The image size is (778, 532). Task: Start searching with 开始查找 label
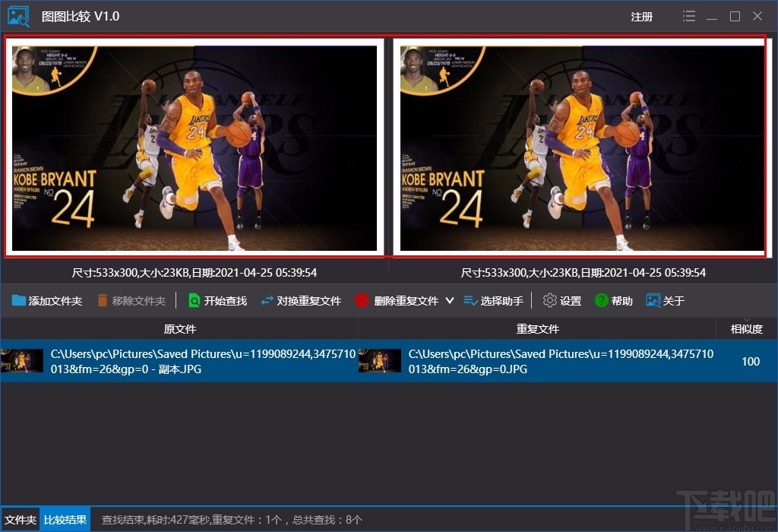point(225,301)
